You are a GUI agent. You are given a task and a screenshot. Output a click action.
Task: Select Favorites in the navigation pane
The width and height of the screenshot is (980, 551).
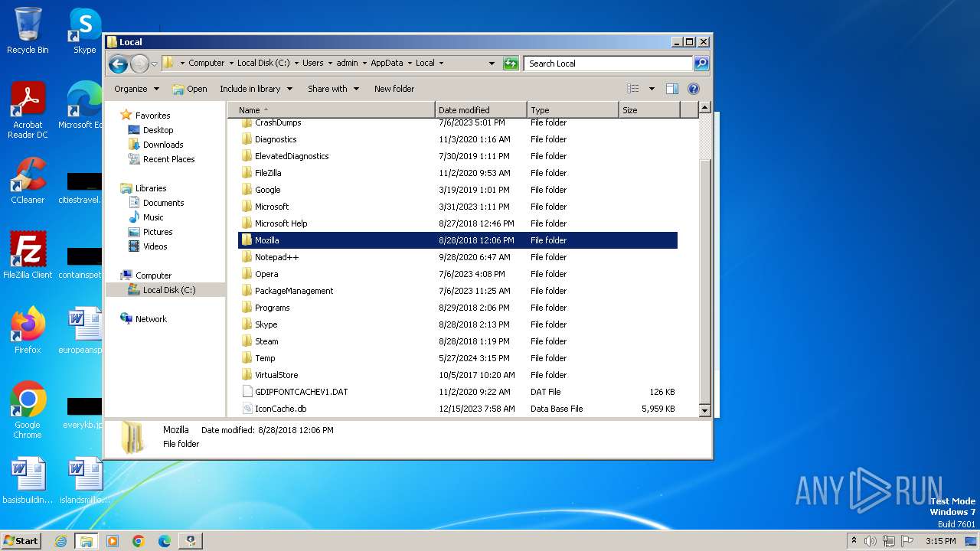click(152, 116)
